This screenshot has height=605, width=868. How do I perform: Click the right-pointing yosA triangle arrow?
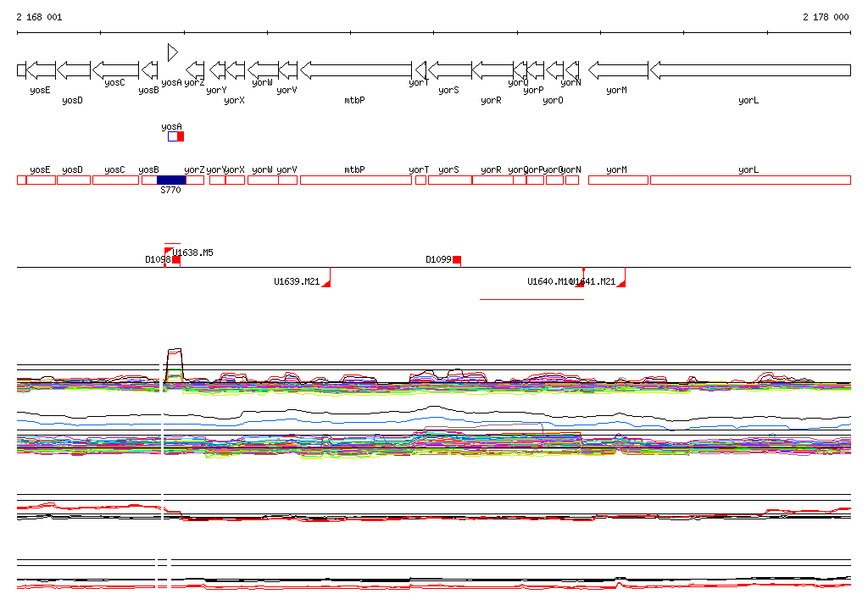(x=172, y=53)
